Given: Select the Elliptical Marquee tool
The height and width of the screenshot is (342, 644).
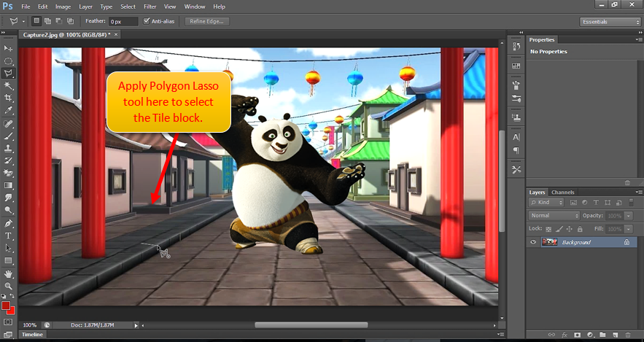Looking at the screenshot, I should (8, 61).
